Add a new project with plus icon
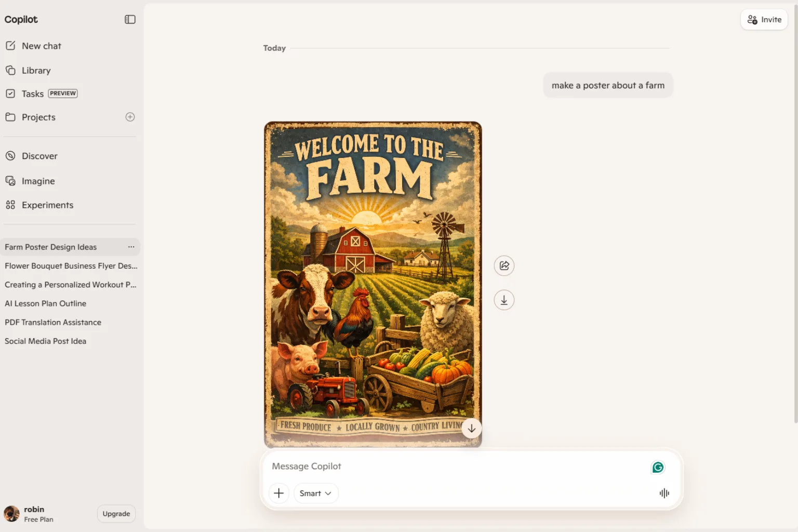Image resolution: width=798 pixels, height=532 pixels. (x=130, y=117)
